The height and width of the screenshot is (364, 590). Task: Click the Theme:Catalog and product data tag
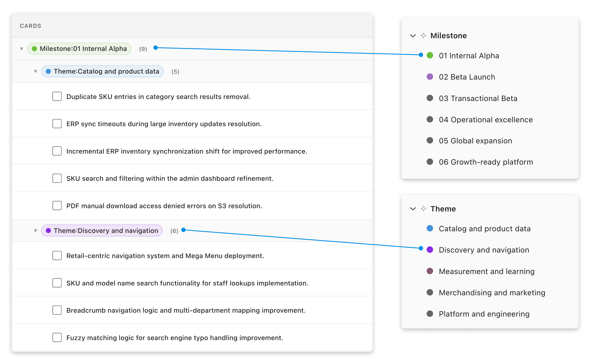(102, 71)
